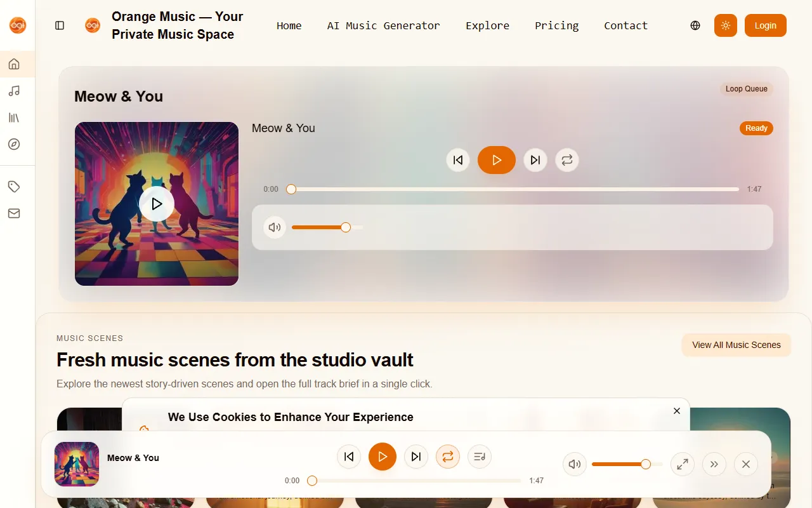This screenshot has width=812, height=508.
Task: Open the globe language selector
Action: 695,25
